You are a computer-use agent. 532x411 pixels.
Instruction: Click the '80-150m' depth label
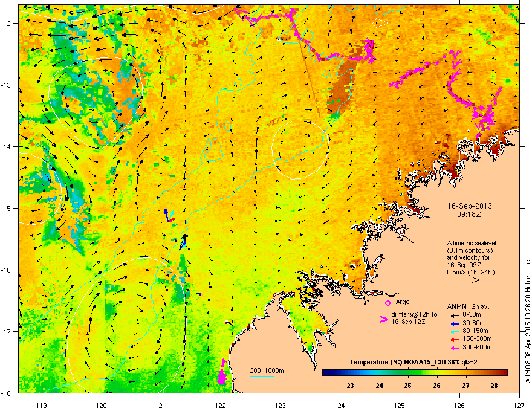(x=475, y=331)
